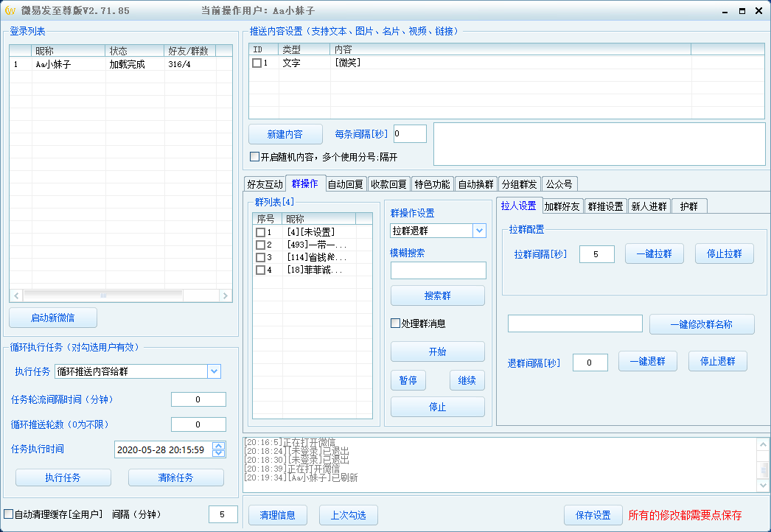This screenshot has height=532, width=771.
Task: Click the app logo icon in title bar
Action: point(10,10)
